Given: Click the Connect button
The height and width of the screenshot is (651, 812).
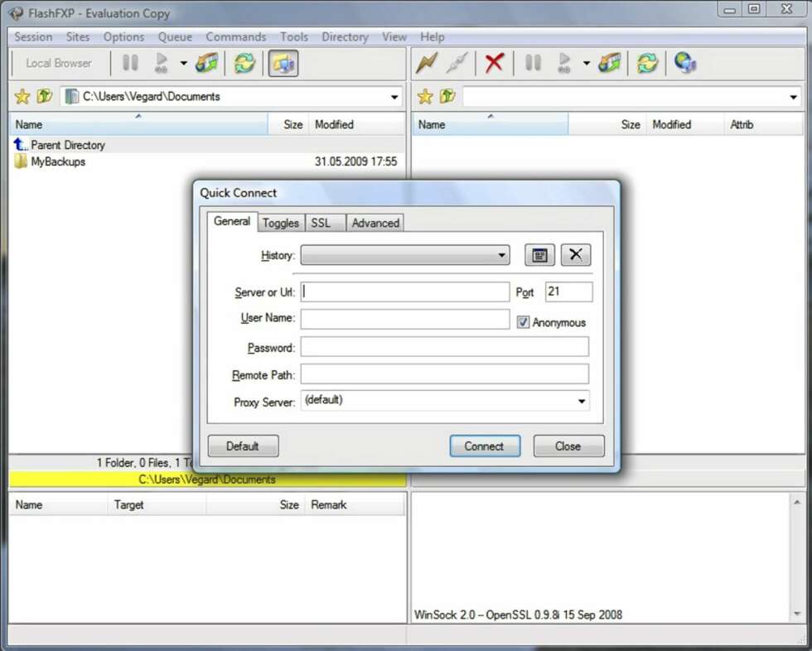Looking at the screenshot, I should click(485, 446).
